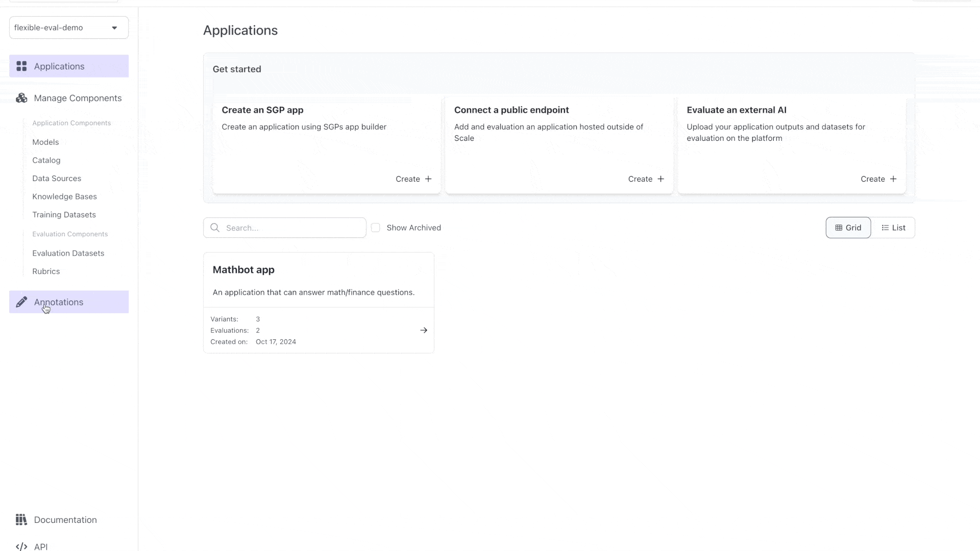Viewport: 980px width, 551px height.
Task: Go to Evaluation Datasets
Action: click(x=68, y=253)
